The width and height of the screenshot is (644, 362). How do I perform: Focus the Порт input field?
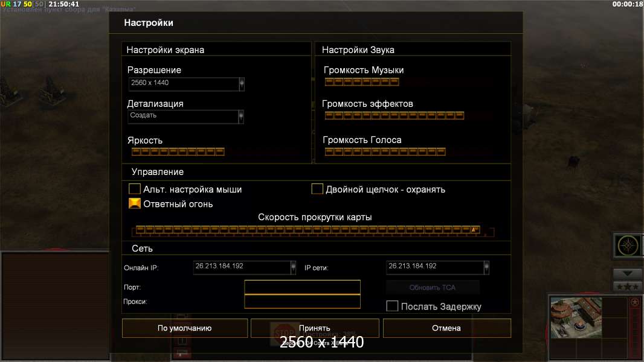coord(302,287)
